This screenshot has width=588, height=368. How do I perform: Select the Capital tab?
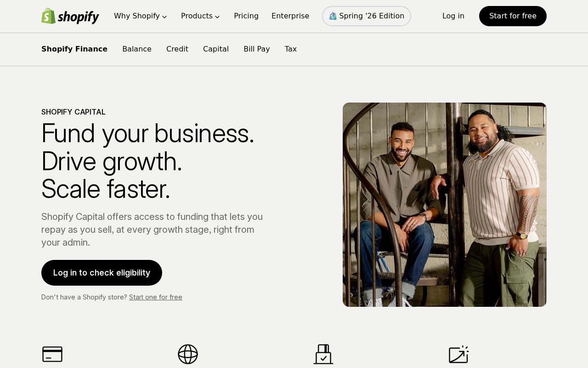pyautogui.click(x=216, y=49)
